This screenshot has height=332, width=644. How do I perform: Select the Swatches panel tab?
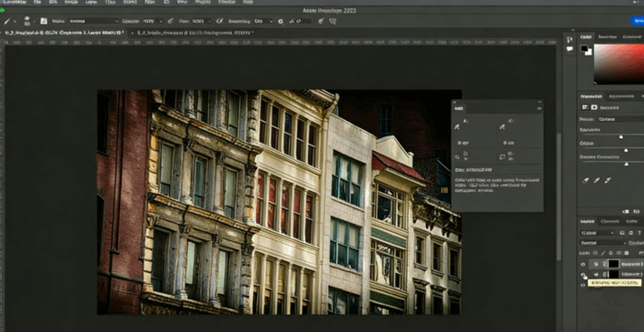(607, 36)
